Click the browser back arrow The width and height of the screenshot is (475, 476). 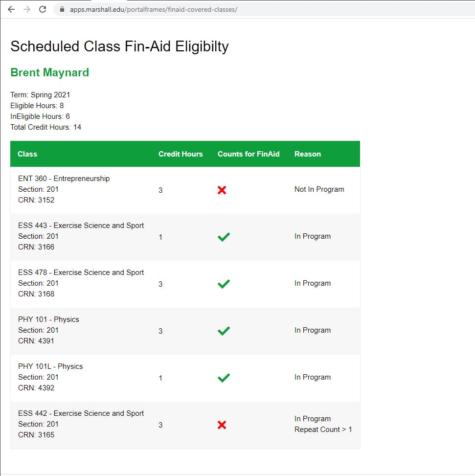pyautogui.click(x=11, y=9)
